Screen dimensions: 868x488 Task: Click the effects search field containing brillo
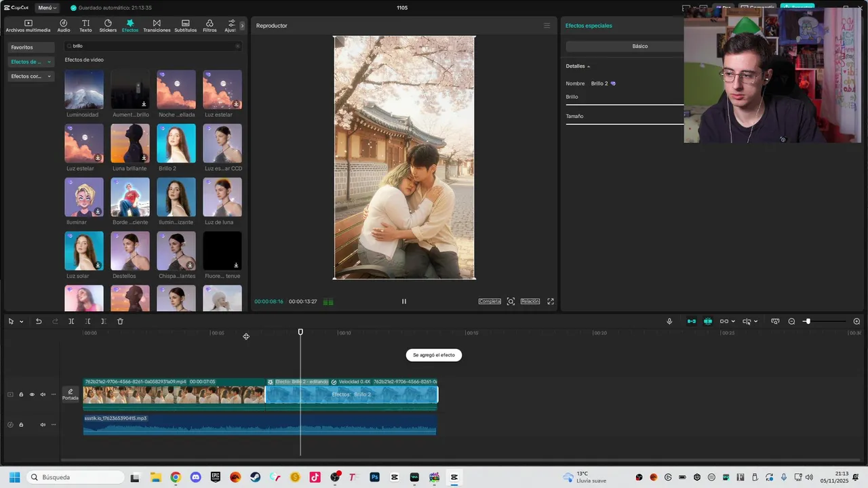point(153,46)
